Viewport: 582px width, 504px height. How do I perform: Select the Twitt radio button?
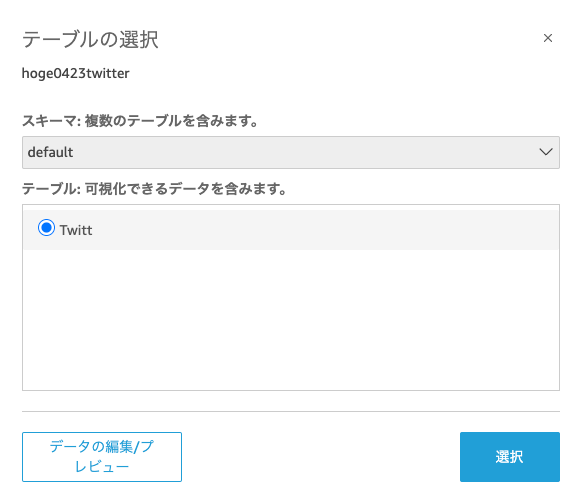46,228
